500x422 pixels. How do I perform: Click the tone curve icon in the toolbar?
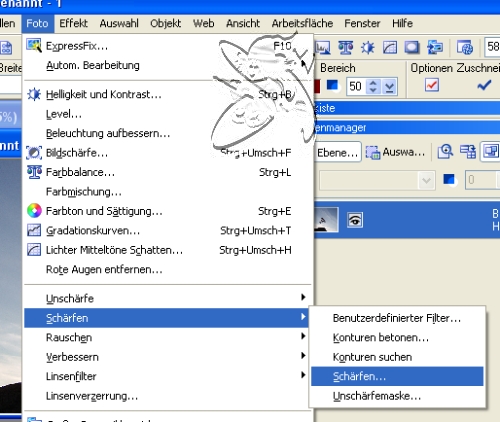390,48
